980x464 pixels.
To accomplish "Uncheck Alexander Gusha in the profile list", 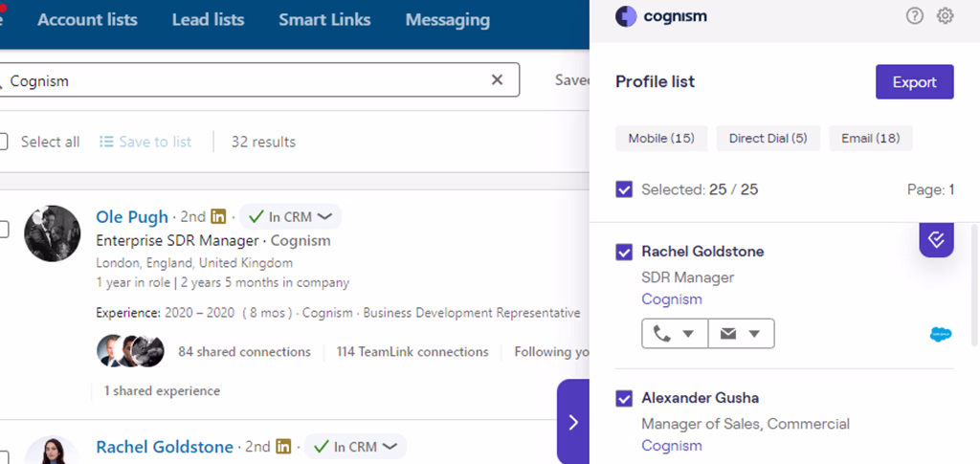I will coord(624,398).
